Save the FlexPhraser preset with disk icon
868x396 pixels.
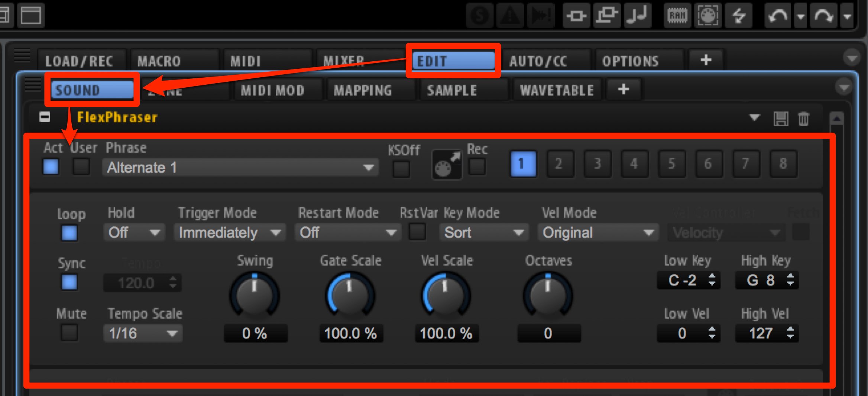pos(781,119)
